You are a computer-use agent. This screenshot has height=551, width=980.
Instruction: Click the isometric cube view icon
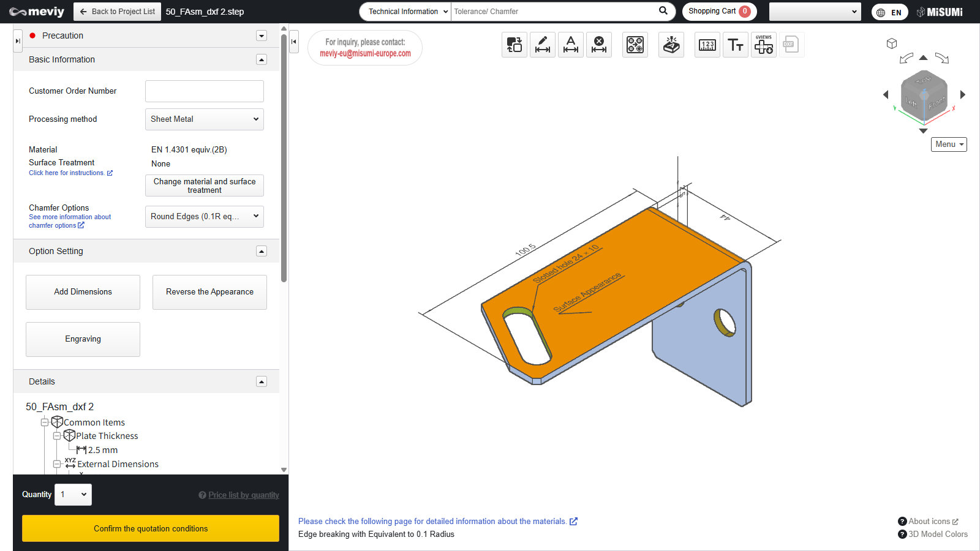892,43
